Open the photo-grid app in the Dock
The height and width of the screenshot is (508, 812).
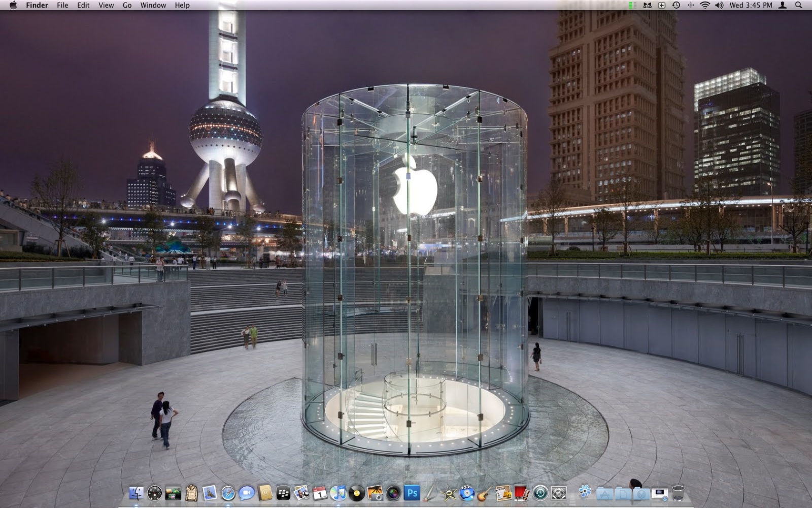173,493
